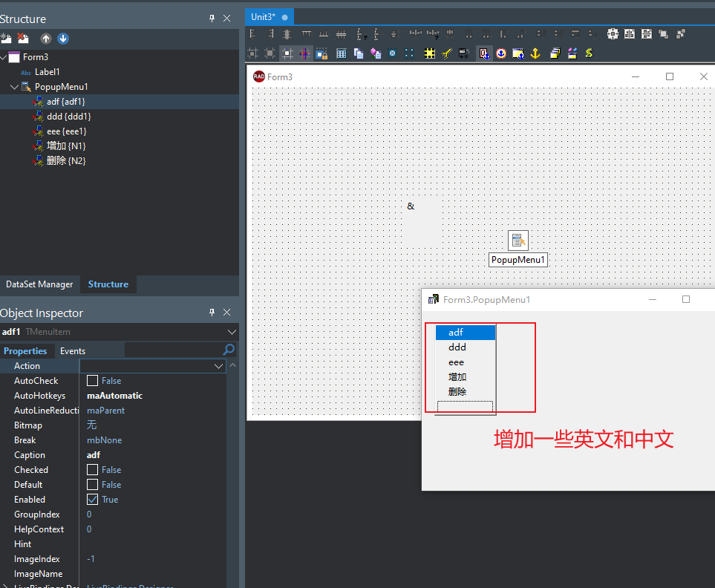This screenshot has height=588, width=715.
Task: Click the AutoLineReduction value maParent
Action: (105, 411)
